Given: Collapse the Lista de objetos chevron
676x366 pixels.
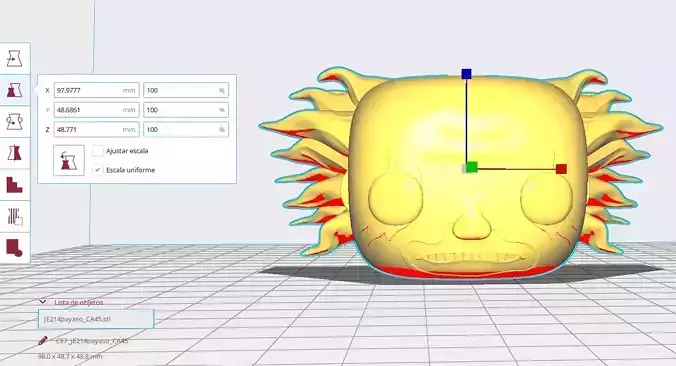Looking at the screenshot, I should click(x=42, y=302).
